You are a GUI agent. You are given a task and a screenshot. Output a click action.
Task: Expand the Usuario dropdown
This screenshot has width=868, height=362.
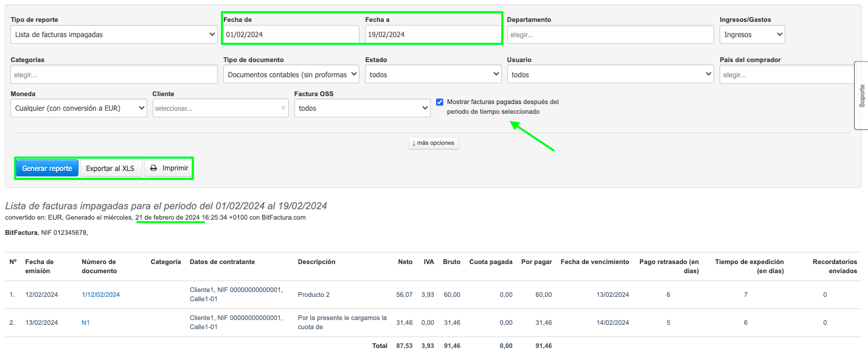coord(610,75)
